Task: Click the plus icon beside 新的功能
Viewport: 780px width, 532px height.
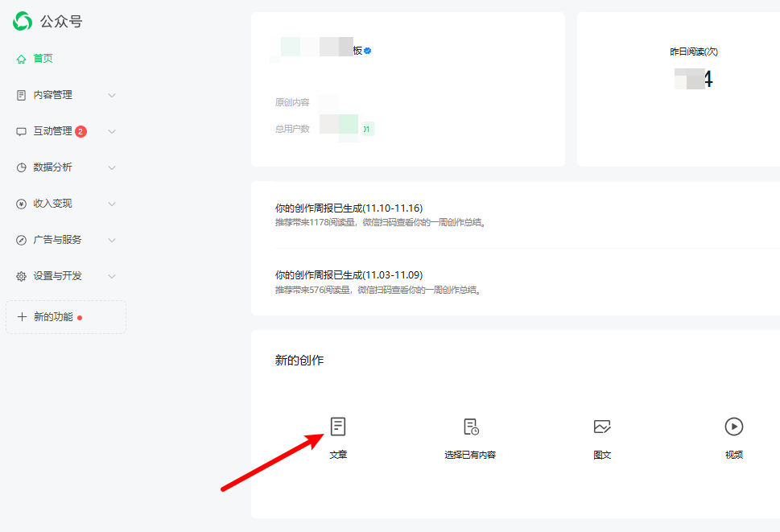Action: pos(22,317)
